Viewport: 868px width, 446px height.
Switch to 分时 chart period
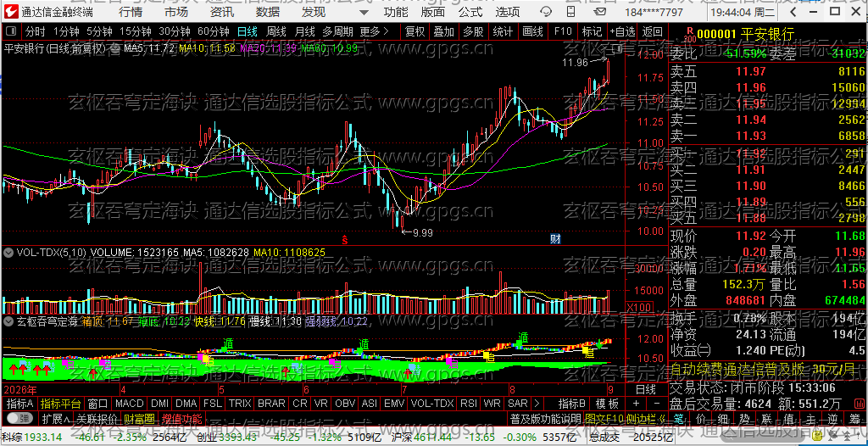click(x=36, y=31)
